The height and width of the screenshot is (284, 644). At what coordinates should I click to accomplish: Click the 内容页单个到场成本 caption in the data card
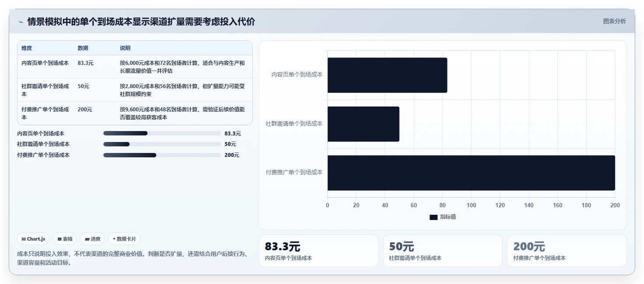pos(289,258)
